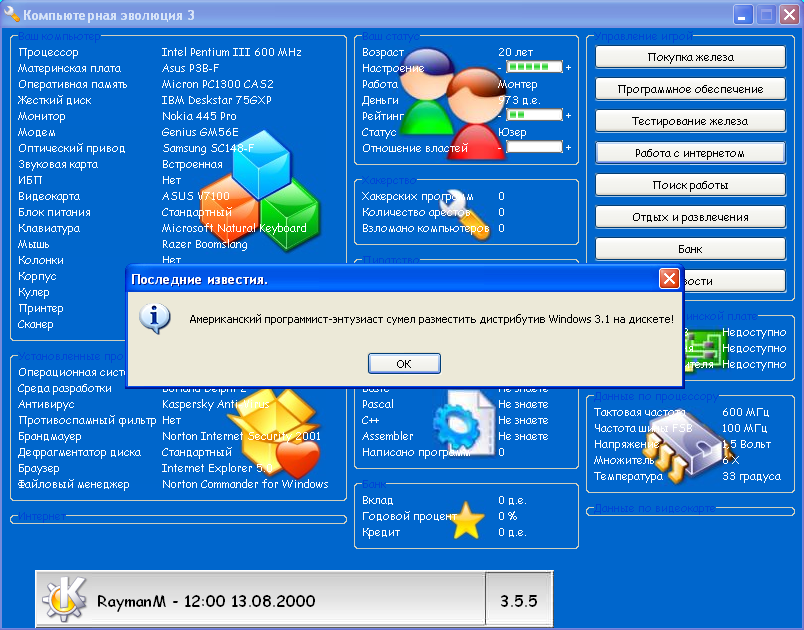
Task: Select Norton Commander for Windows entry
Action: 245,484
